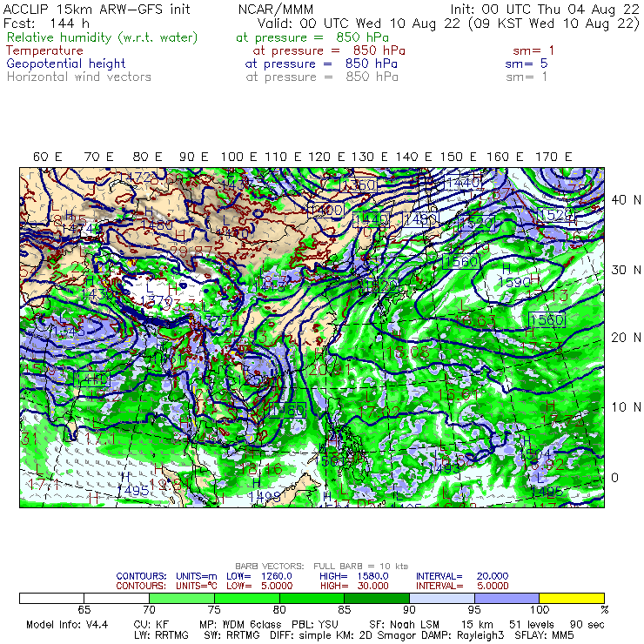Click the '%' unit on the colorbar

(604, 610)
